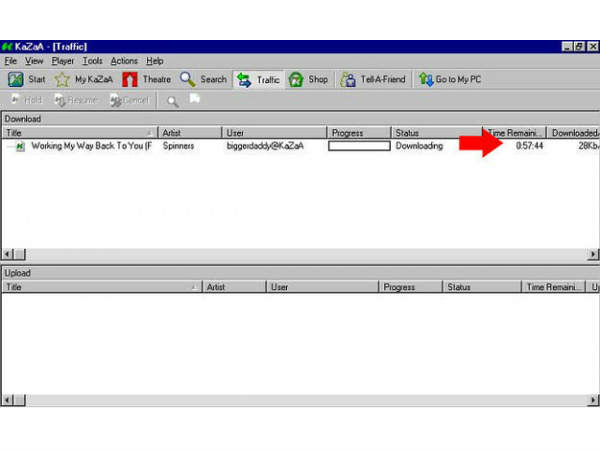Open the Shop toolbar button

click(308, 80)
